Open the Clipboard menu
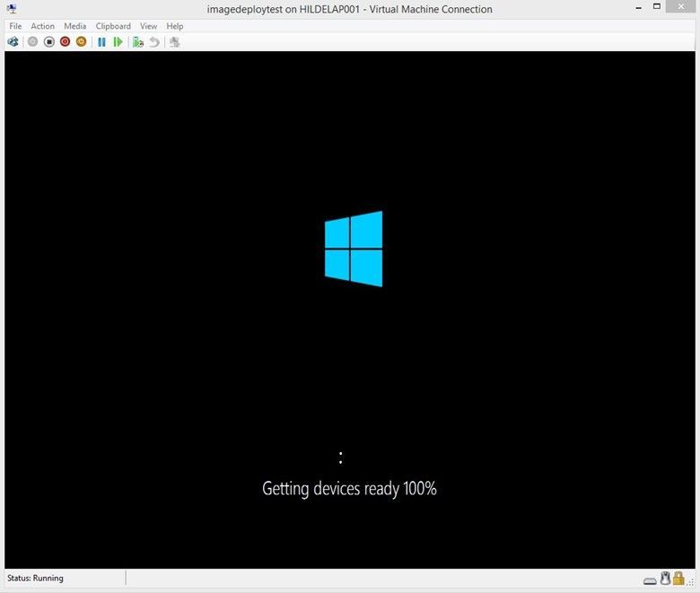The height and width of the screenshot is (593, 700). pyautogui.click(x=113, y=26)
